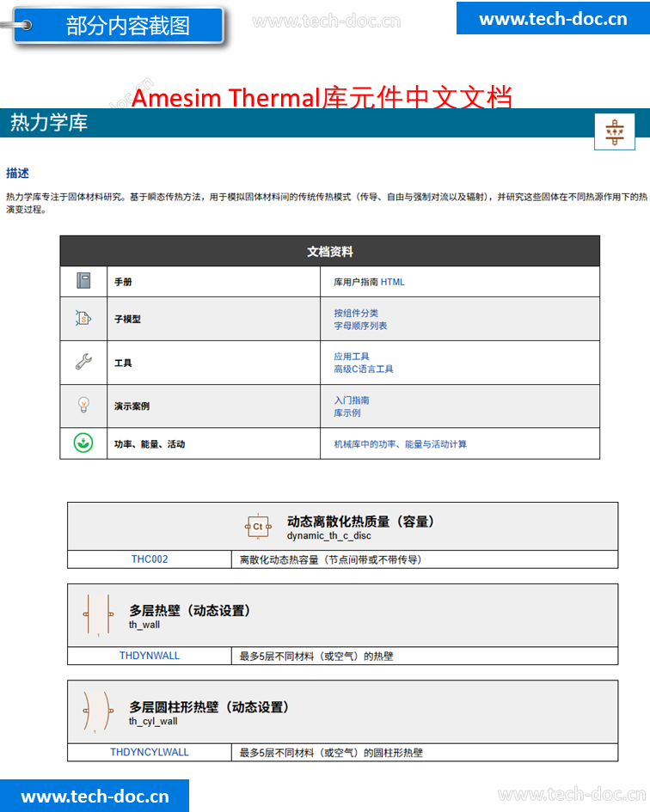Click the 演示案例 row label
This screenshot has width=650, height=812.
click(x=132, y=406)
